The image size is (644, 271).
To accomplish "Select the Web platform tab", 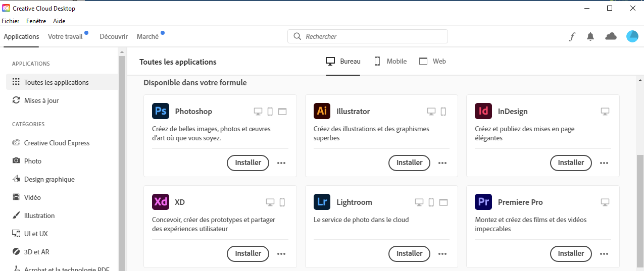I will pyautogui.click(x=432, y=61).
